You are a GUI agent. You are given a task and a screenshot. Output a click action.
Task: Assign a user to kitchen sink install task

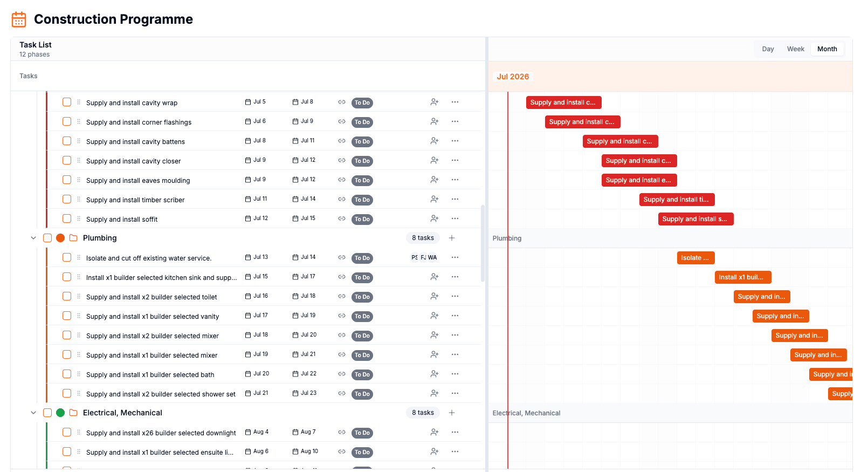click(x=435, y=277)
